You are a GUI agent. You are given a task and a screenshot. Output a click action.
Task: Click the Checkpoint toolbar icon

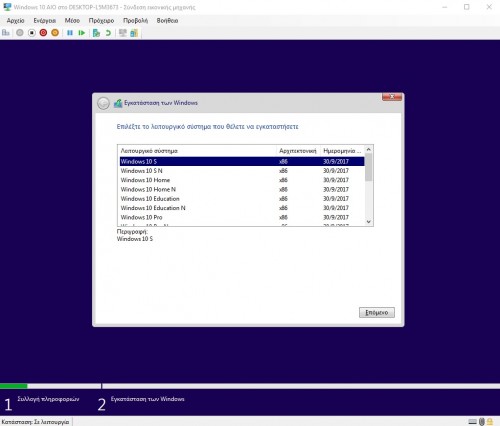(96, 33)
